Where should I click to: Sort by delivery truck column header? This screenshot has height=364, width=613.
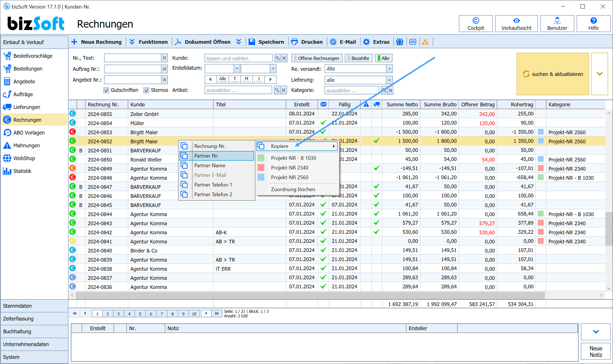point(377,104)
